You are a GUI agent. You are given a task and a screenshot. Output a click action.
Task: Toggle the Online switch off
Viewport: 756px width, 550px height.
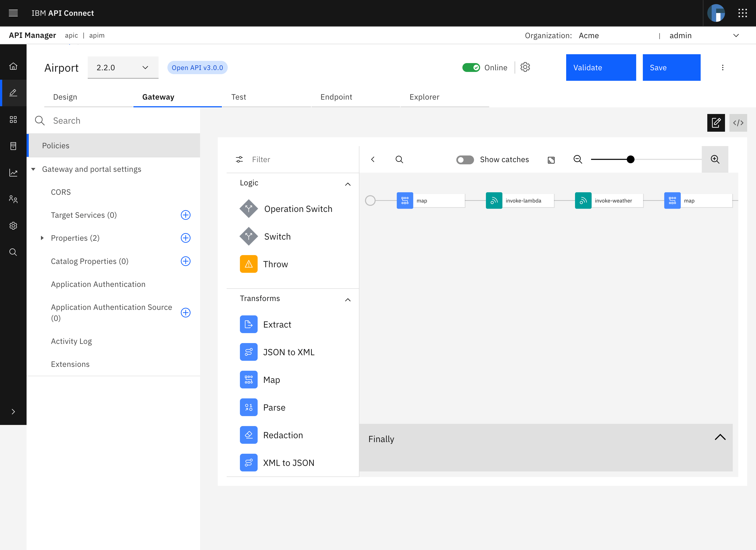click(471, 68)
